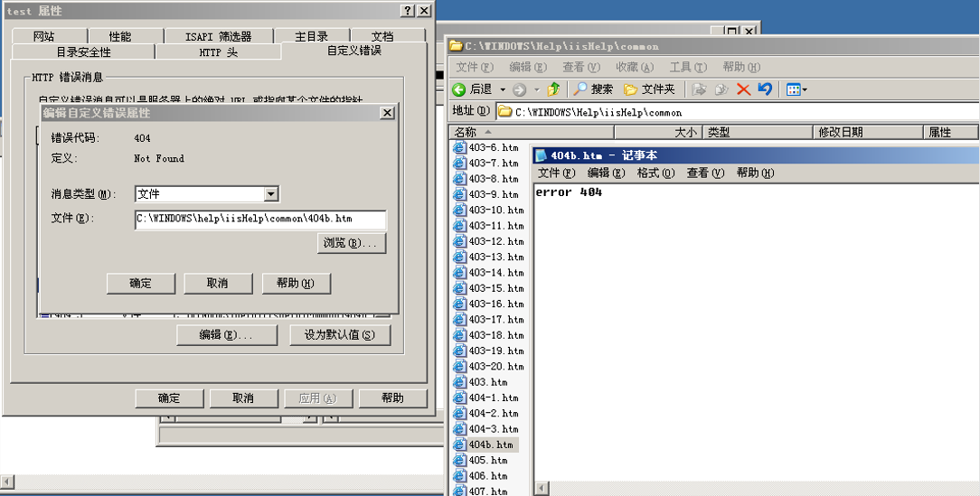The image size is (980, 496).
Task: Open the Back button history dropdown arrow
Action: [x=503, y=90]
